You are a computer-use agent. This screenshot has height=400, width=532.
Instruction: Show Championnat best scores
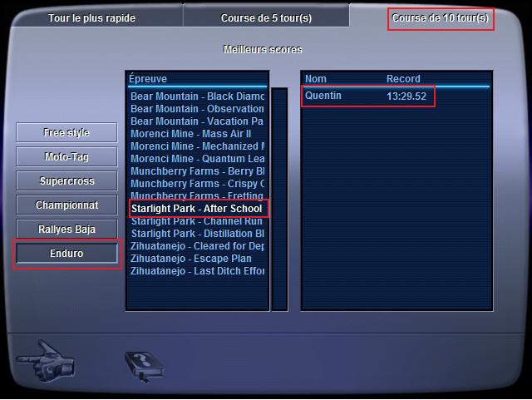pyautogui.click(x=66, y=205)
